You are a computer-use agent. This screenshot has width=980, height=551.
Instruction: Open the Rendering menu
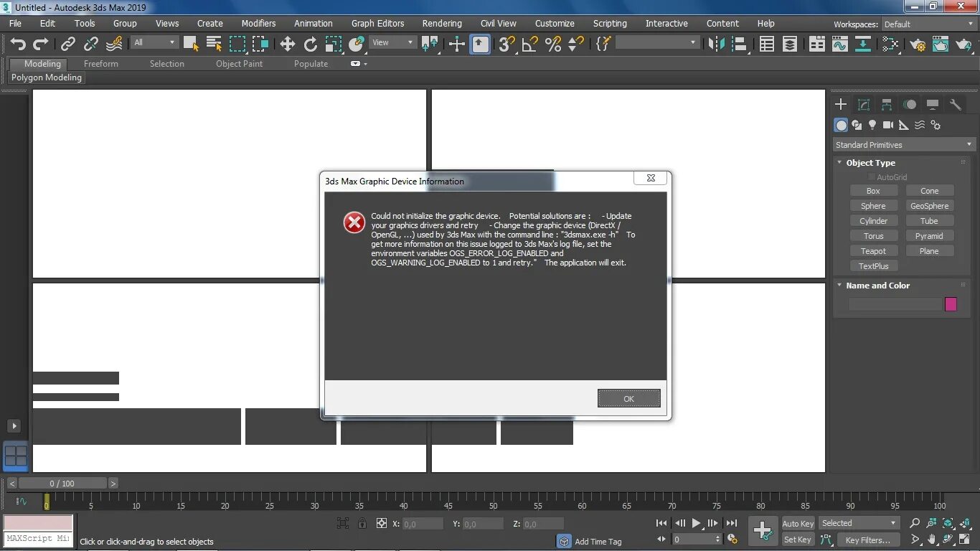(442, 24)
